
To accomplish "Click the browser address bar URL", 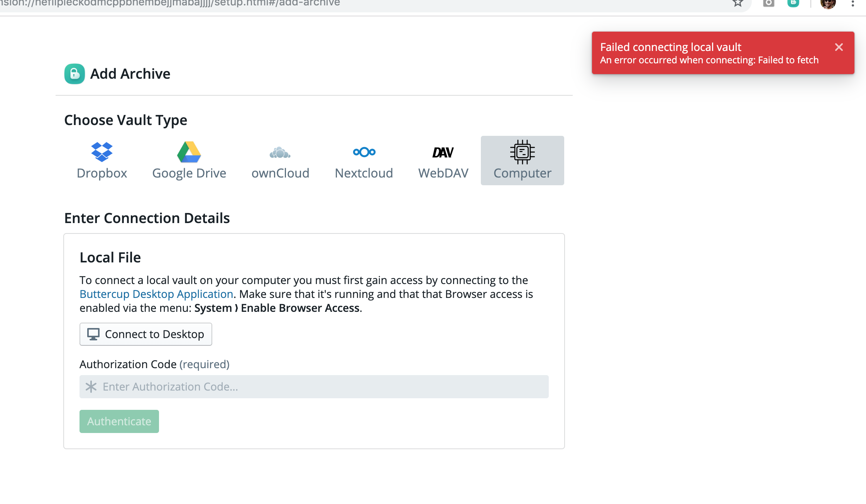I will [x=170, y=3].
